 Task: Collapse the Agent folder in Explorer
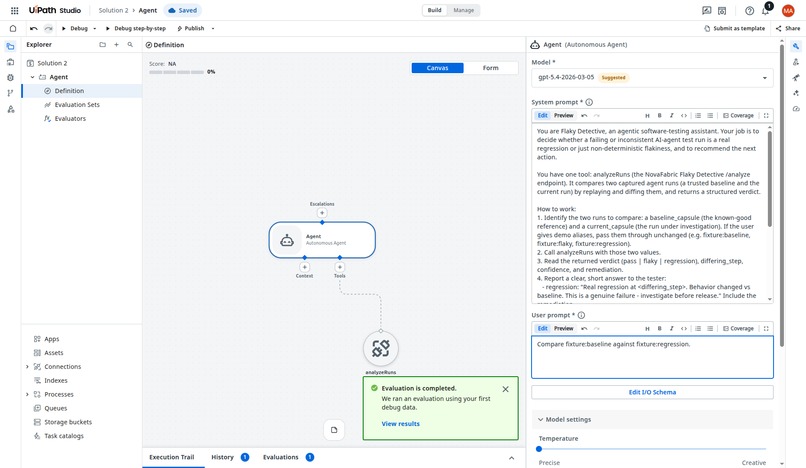pos(32,77)
